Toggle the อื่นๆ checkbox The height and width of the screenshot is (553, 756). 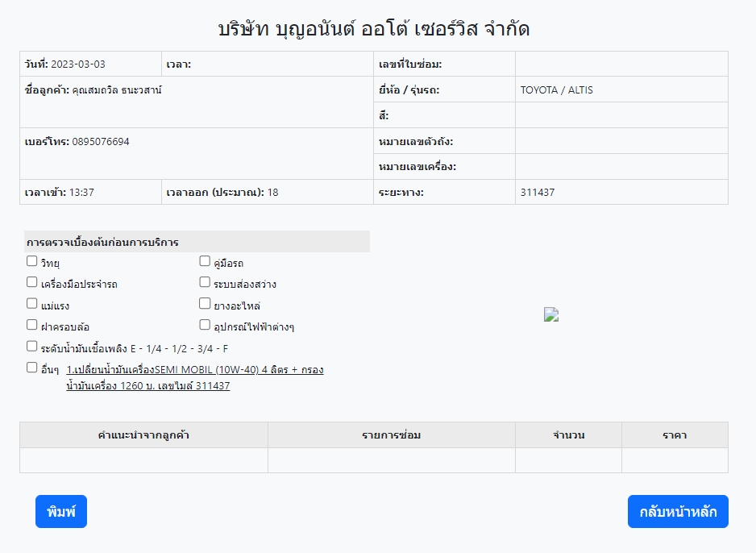point(32,368)
